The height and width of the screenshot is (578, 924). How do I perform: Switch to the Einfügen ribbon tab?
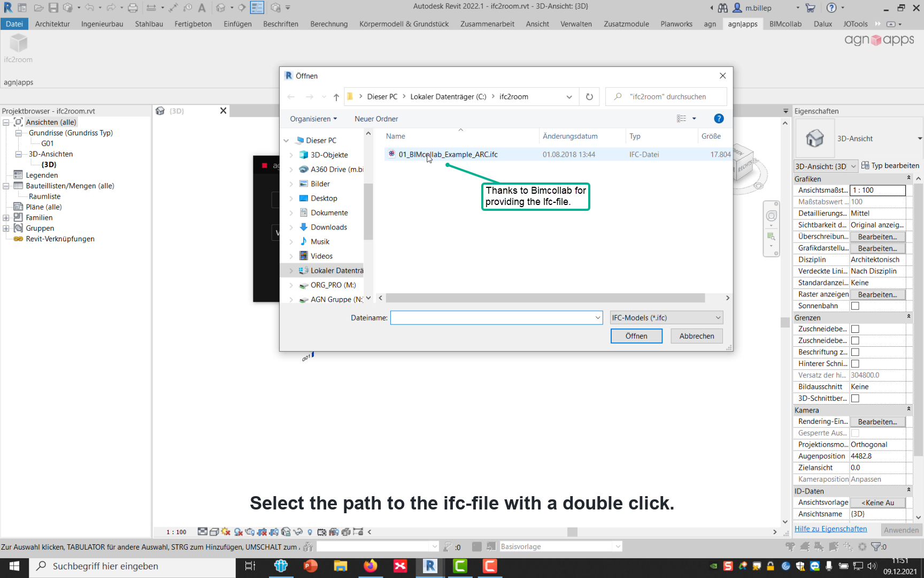[x=237, y=24]
